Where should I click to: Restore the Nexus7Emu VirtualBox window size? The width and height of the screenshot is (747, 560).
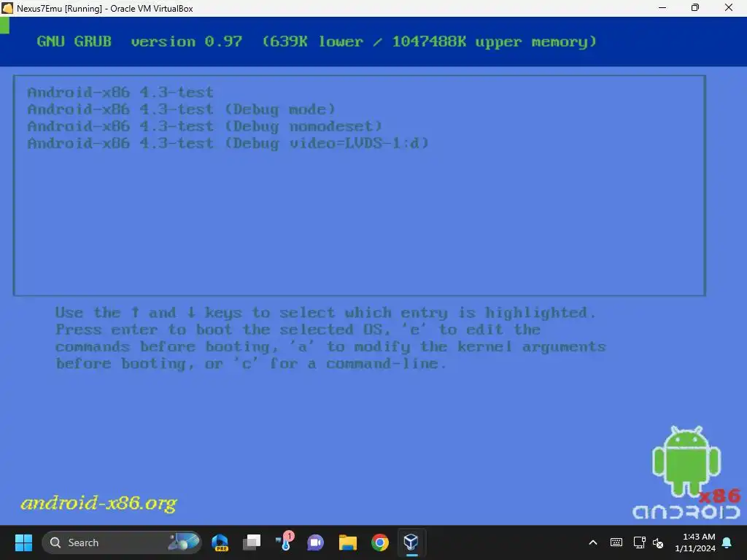coord(695,8)
